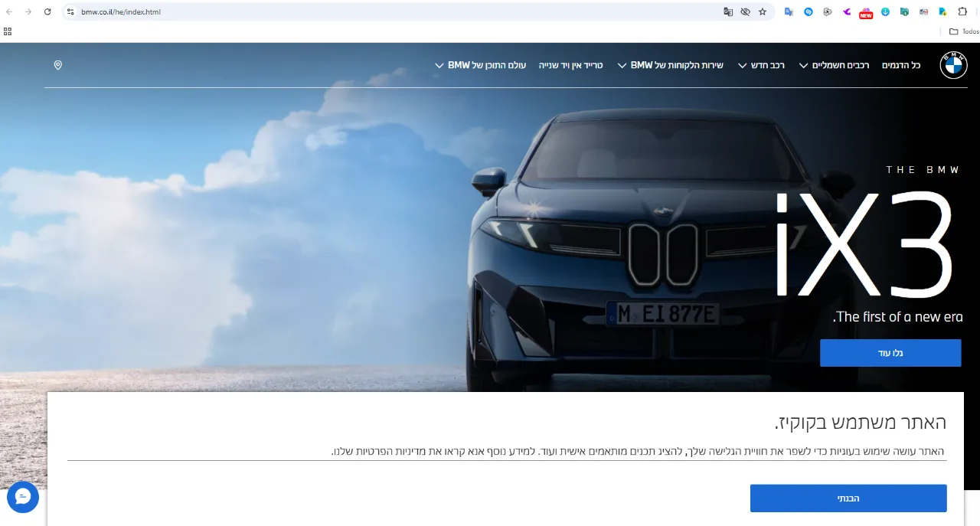This screenshot has height=526, width=980.
Task: Open the Extensions puzzle piece menu
Action: tap(963, 11)
